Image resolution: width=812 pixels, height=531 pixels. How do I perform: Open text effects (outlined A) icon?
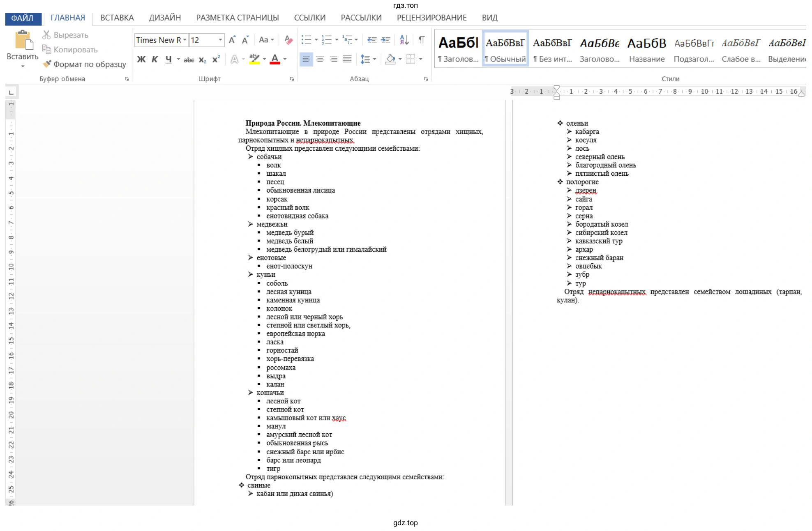(234, 59)
